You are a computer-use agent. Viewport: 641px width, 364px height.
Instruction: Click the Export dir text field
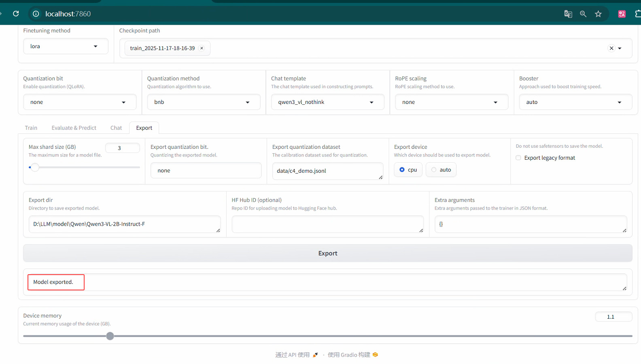pos(125,224)
